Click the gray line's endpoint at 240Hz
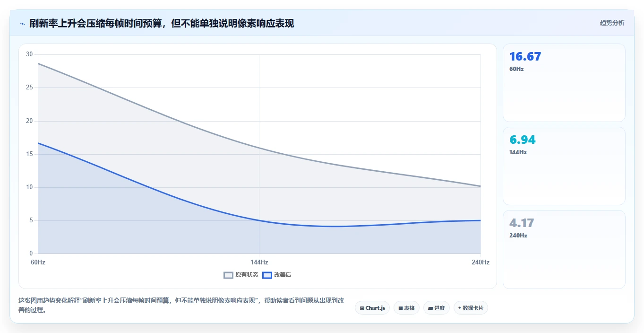Image resolution: width=644 pixels, height=333 pixels. coord(481,186)
